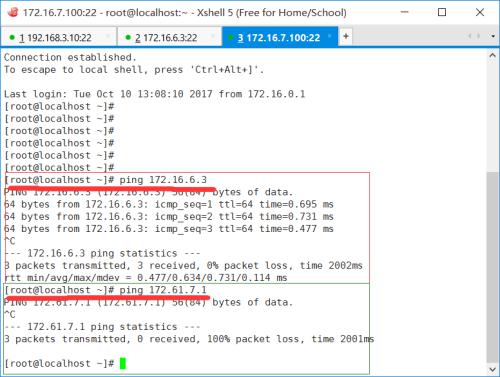The image size is (500, 377).
Task: Close the 192.168.3.10:22 tab with its x
Action: (108, 36)
